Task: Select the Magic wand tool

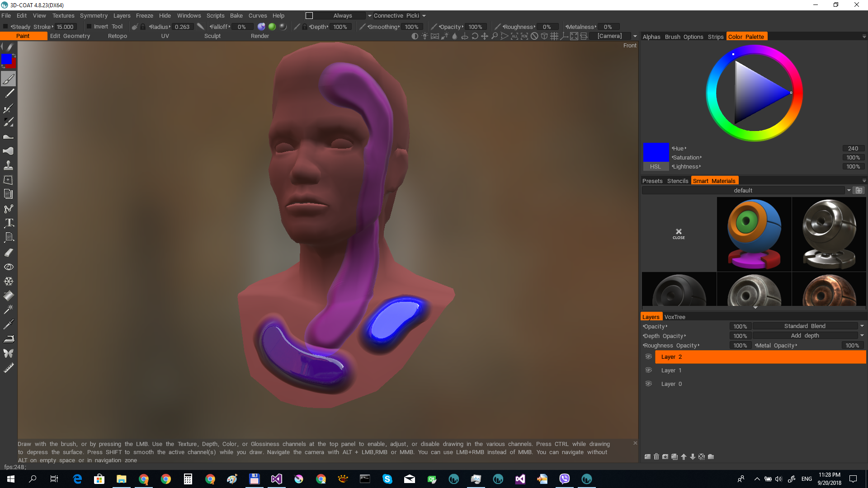Action: click(x=8, y=310)
